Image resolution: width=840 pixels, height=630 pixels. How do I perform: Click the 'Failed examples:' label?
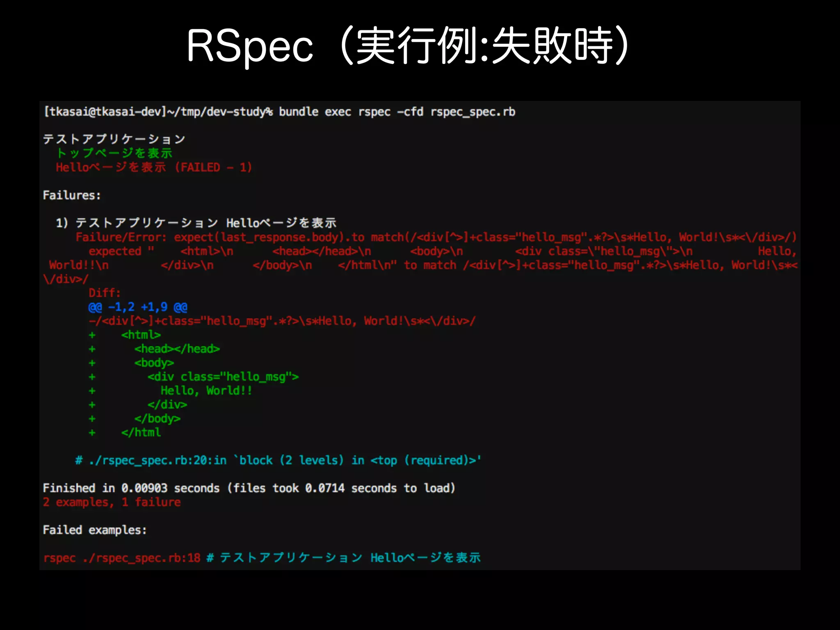(95, 530)
